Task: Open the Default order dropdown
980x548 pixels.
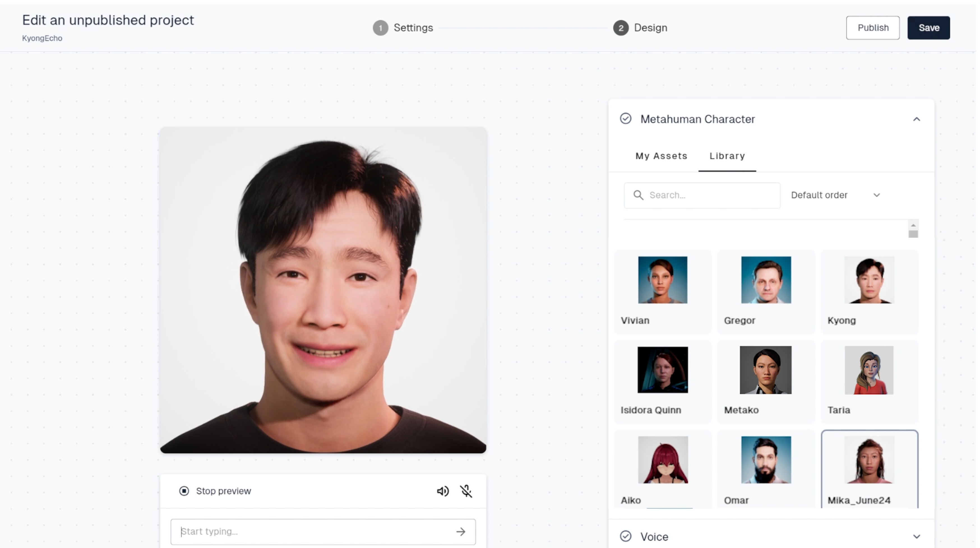Action: pos(836,195)
